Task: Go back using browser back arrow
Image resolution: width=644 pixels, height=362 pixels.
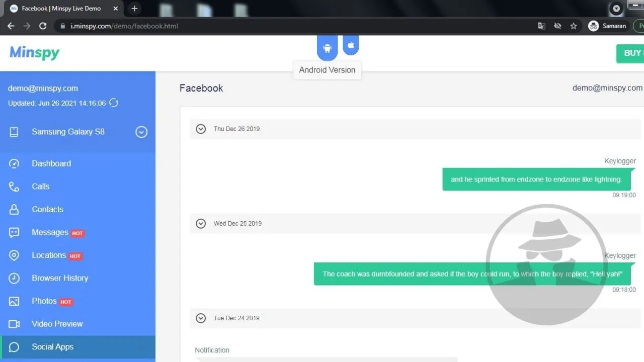Action: [11, 26]
